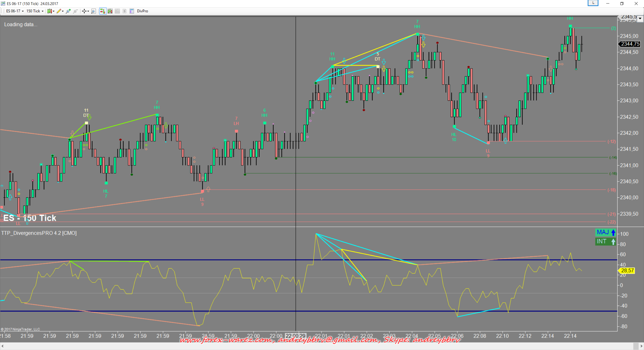Click the yellow 28,57 indicator value marker
The height and width of the screenshot is (350, 644).
(x=627, y=270)
